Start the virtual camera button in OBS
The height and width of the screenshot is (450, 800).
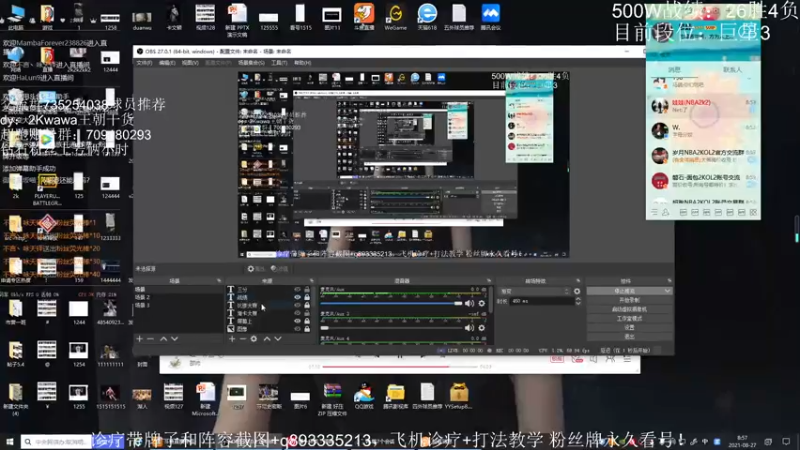pyautogui.click(x=629, y=309)
